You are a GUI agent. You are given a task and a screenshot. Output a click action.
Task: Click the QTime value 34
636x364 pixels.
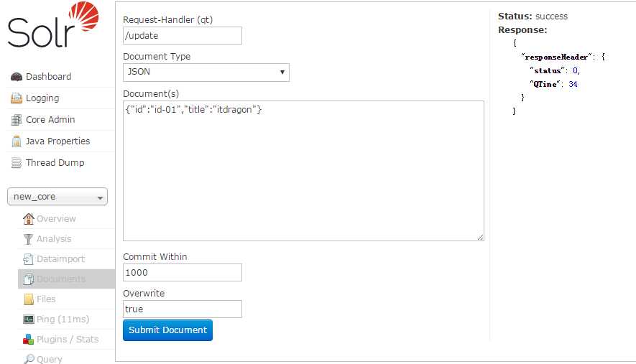573,84
